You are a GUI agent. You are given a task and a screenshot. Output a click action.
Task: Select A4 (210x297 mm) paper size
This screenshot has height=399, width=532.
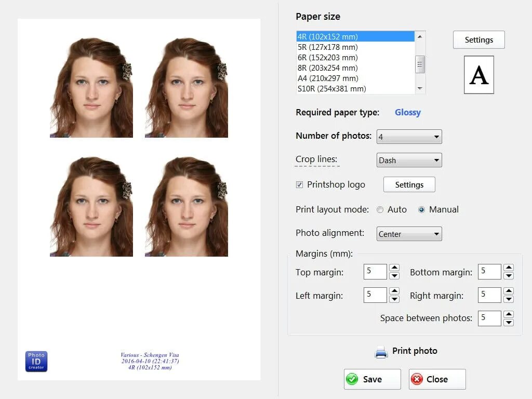pyautogui.click(x=355, y=78)
